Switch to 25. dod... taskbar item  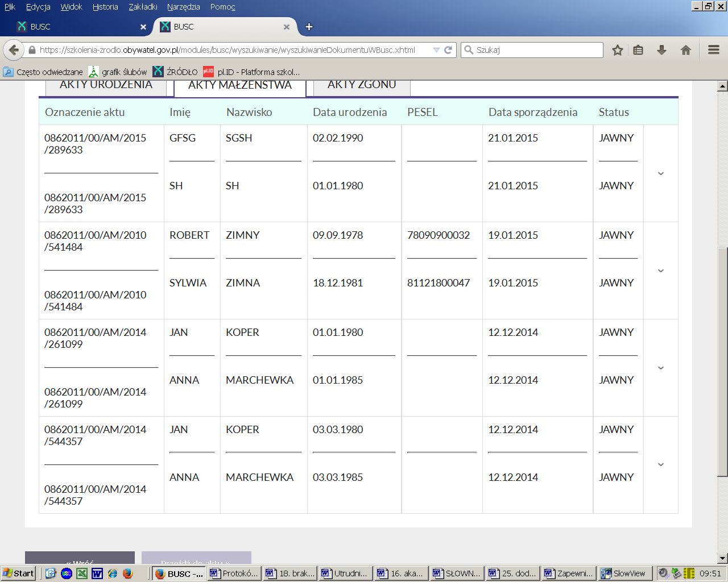pyautogui.click(x=513, y=573)
